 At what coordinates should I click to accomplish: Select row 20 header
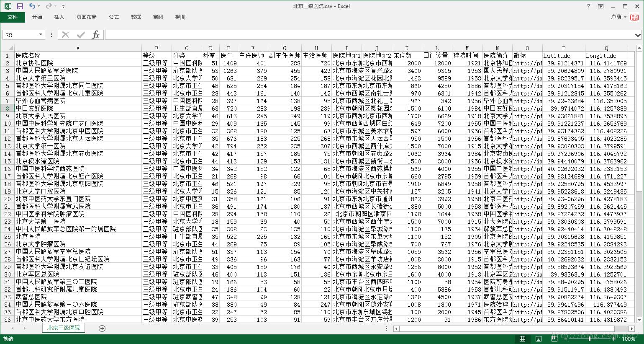(8, 199)
